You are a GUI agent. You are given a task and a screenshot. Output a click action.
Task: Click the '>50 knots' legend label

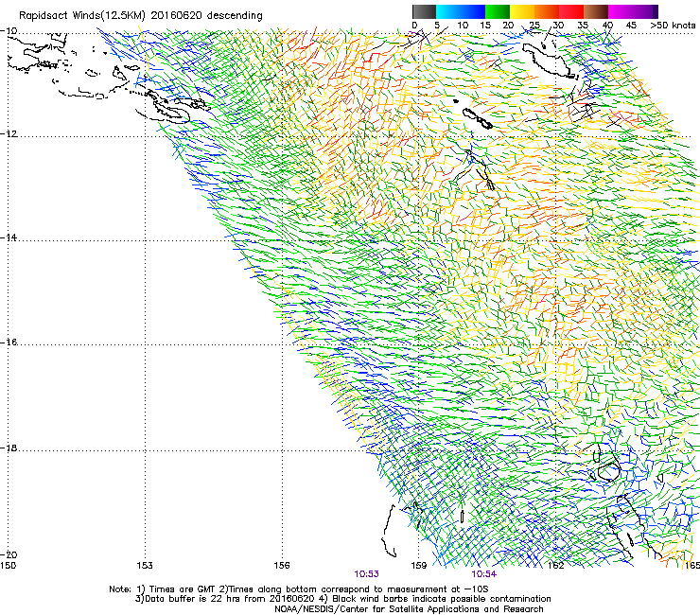pyautogui.click(x=673, y=26)
